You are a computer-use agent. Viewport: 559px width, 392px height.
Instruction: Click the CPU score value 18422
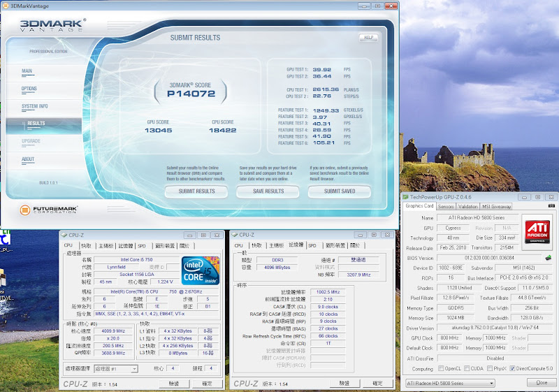222,131
